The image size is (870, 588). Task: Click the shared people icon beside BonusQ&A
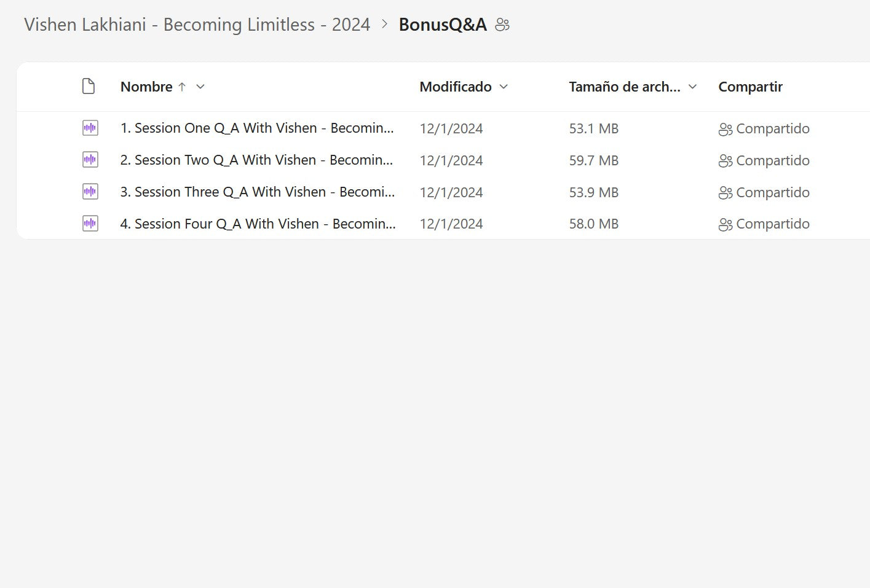tap(502, 25)
